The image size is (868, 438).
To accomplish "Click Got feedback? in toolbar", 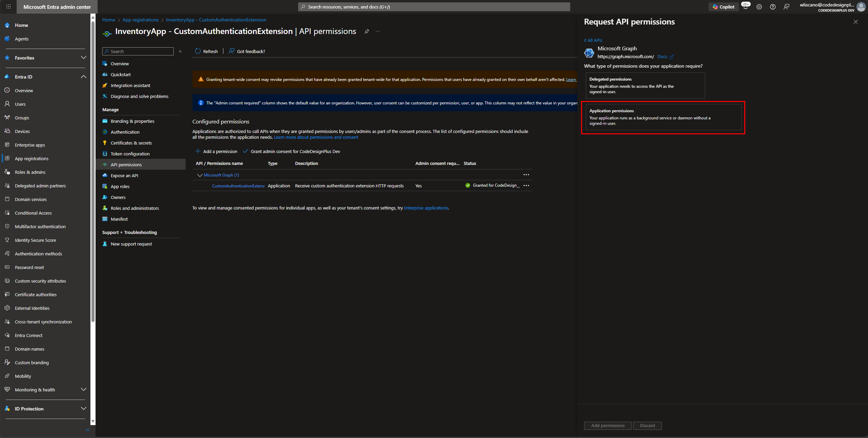I will coord(247,51).
